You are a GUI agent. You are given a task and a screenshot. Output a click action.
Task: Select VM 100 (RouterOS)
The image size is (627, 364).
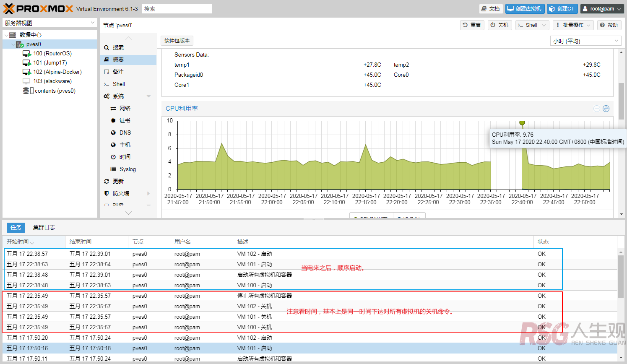(52, 53)
